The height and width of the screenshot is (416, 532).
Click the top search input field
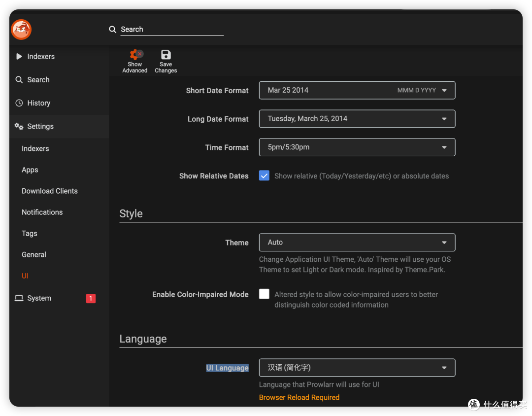[172, 30]
